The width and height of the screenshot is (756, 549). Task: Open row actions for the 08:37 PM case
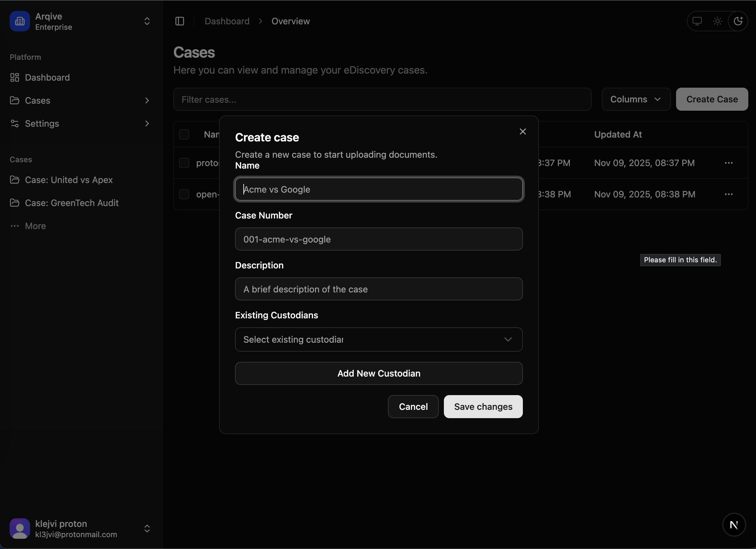729,163
